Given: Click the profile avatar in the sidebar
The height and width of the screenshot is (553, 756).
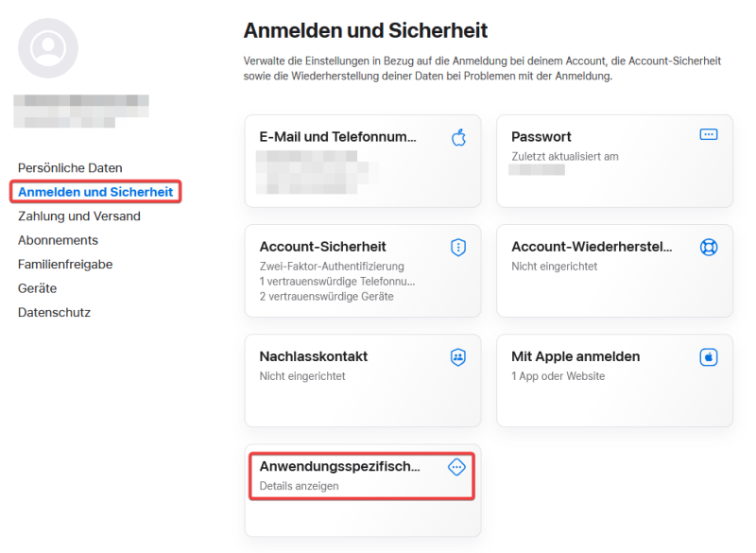Looking at the screenshot, I should [48, 48].
